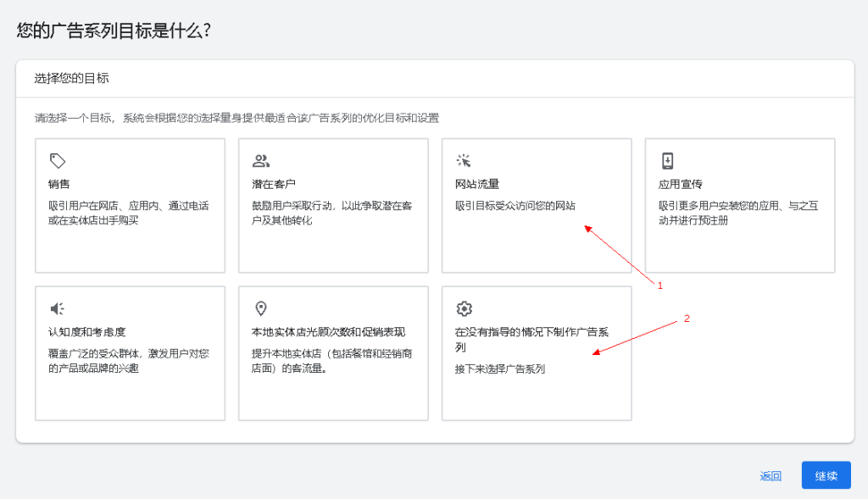The image size is (868, 499).
Task: Click the 继续 button to proceed
Action: (825, 475)
